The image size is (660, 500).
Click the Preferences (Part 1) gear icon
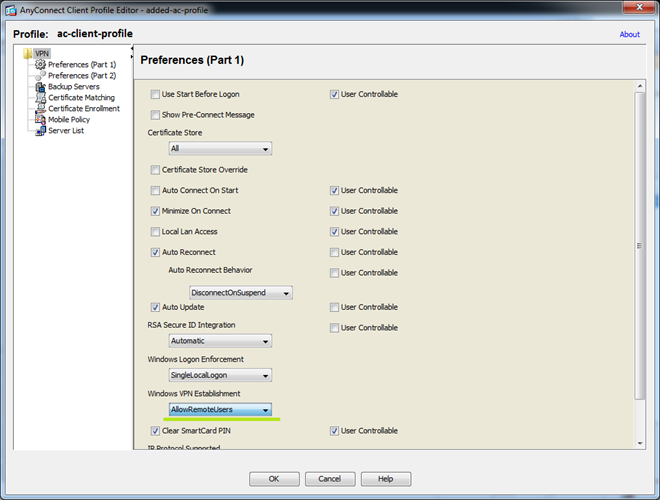click(40, 64)
